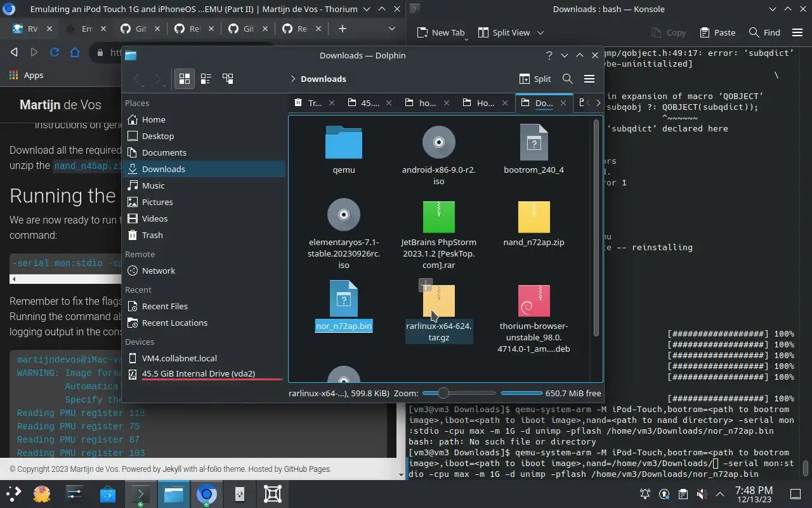Click New Tab in Konsole
Image resolution: width=812 pixels, height=508 pixels.
point(441,32)
